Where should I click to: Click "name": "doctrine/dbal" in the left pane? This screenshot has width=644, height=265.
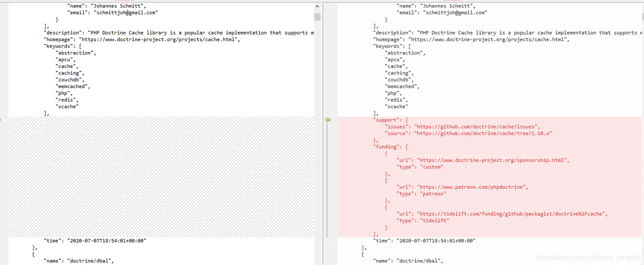click(78, 261)
